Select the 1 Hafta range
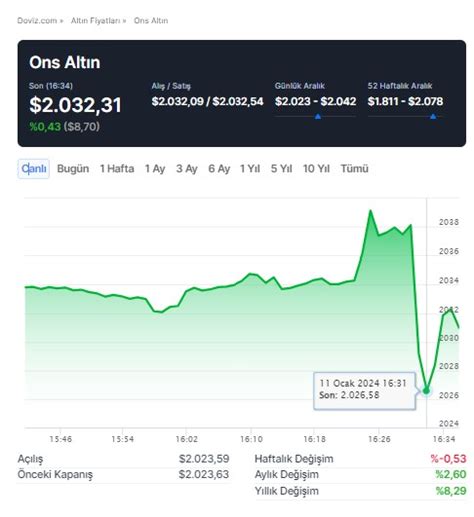This screenshot has height=517, width=474. coord(117,169)
